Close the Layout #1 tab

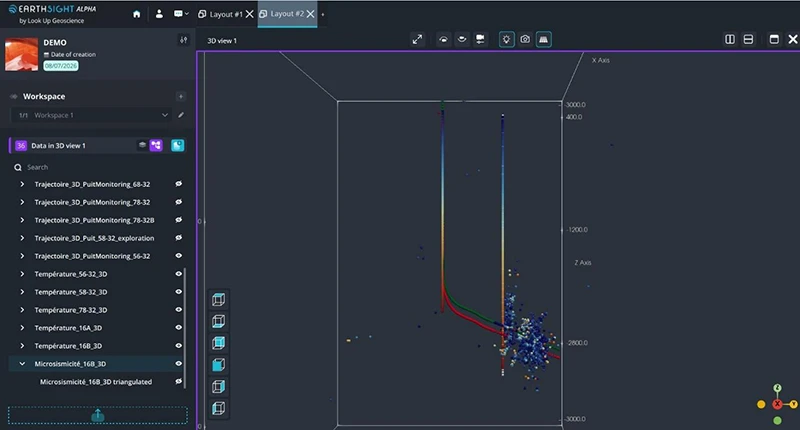(249, 14)
